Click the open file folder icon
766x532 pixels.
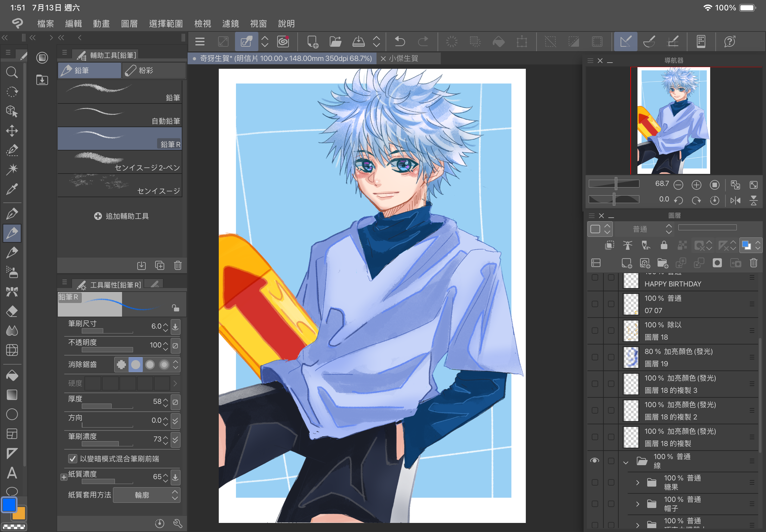335,42
